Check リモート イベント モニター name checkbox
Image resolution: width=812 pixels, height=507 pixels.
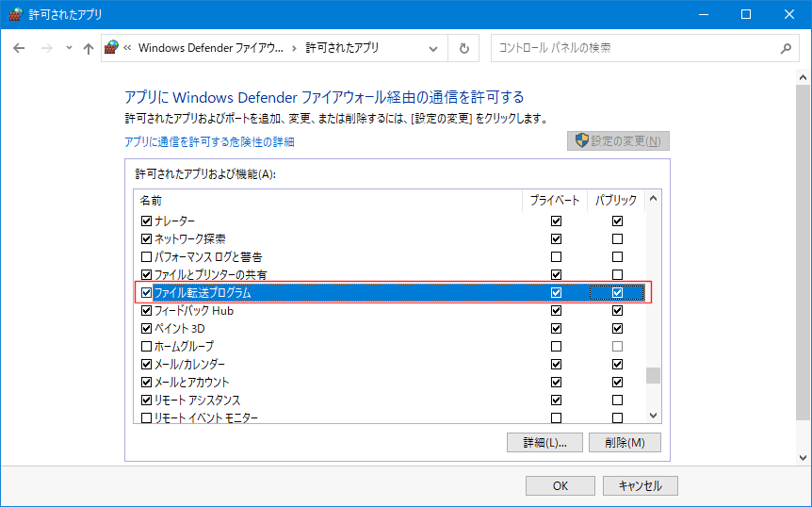click(147, 417)
